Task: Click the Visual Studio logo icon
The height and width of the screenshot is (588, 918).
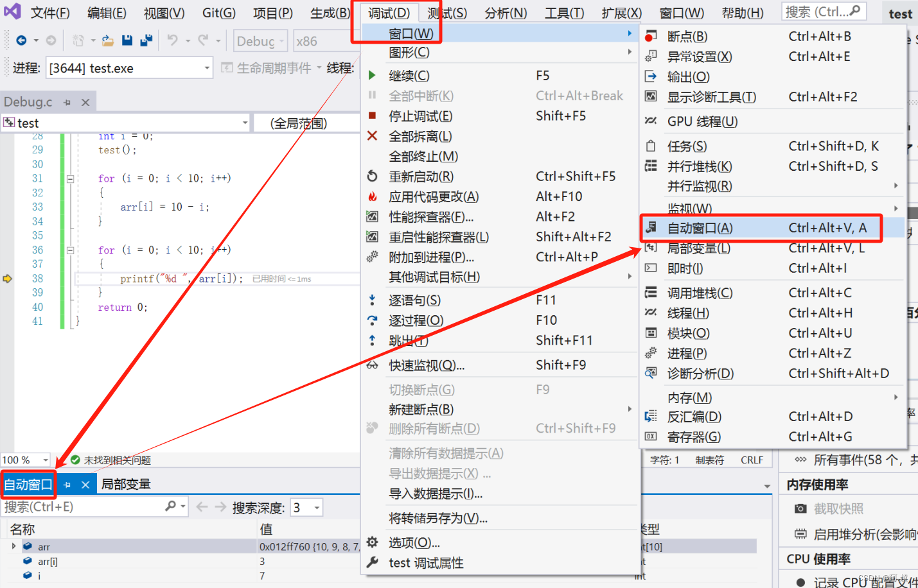Action: (12, 12)
